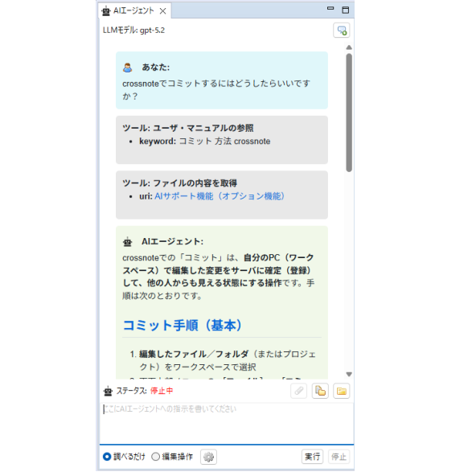Click the LLMモデル: gpt-5.2 label
The height and width of the screenshot is (476, 472).
133,31
